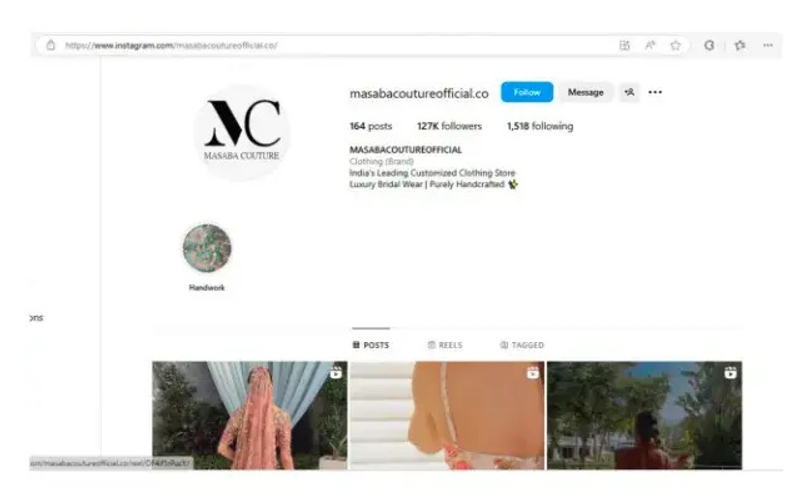Click the site info lock icon
Image resolution: width=806 pixels, height=492 pixels.
coord(50,45)
